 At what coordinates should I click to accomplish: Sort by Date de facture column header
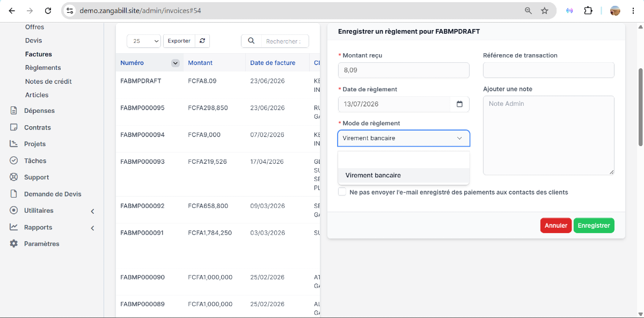(x=273, y=63)
